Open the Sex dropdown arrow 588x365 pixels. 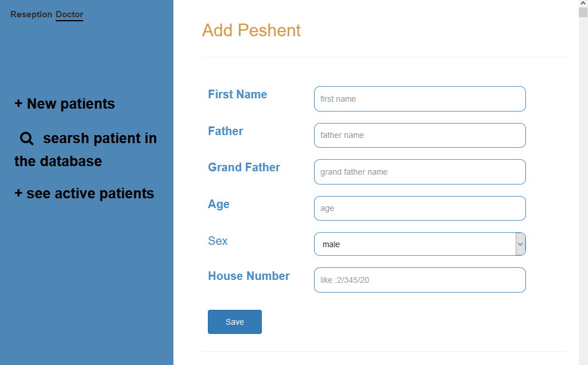click(x=520, y=244)
